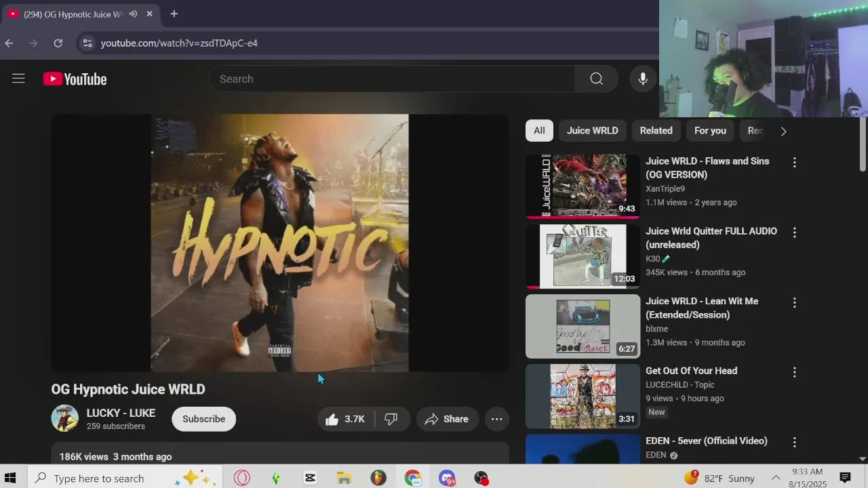Launch CapCut from taskbar

click(310, 478)
